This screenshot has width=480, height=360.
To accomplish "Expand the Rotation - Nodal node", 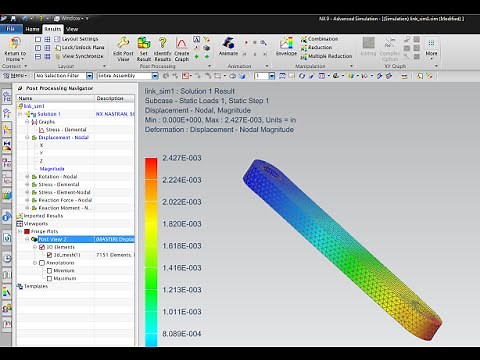I will tap(28, 176).
